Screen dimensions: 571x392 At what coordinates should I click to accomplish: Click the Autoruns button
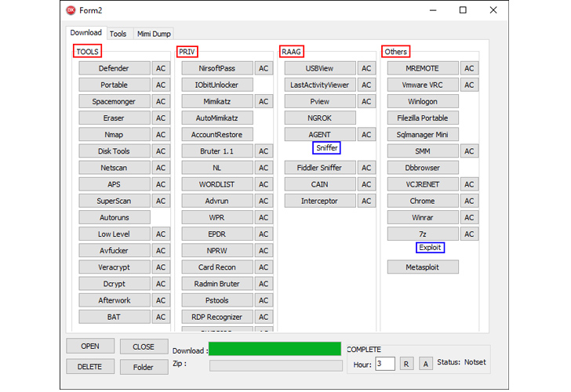tap(114, 217)
